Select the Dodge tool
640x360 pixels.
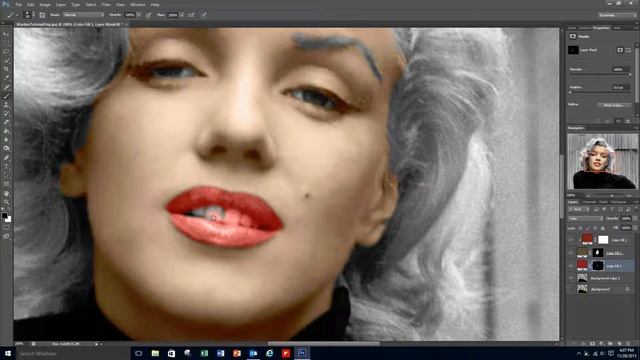click(x=6, y=149)
